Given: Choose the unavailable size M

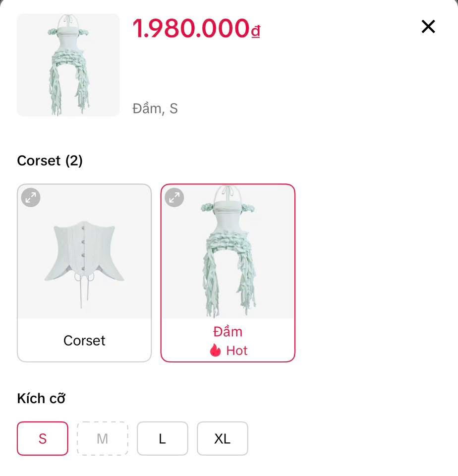Looking at the screenshot, I should click(103, 438).
